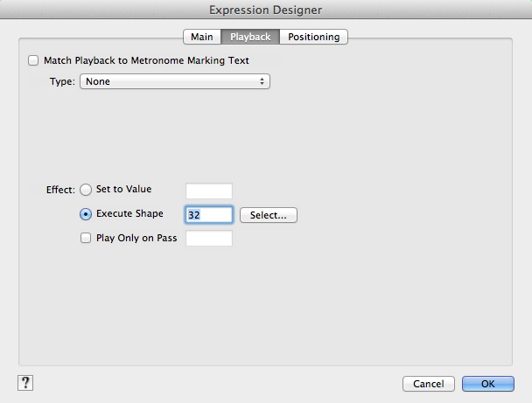This screenshot has height=403, width=532.
Task: Confirm the settings with OK
Action: pos(487,384)
